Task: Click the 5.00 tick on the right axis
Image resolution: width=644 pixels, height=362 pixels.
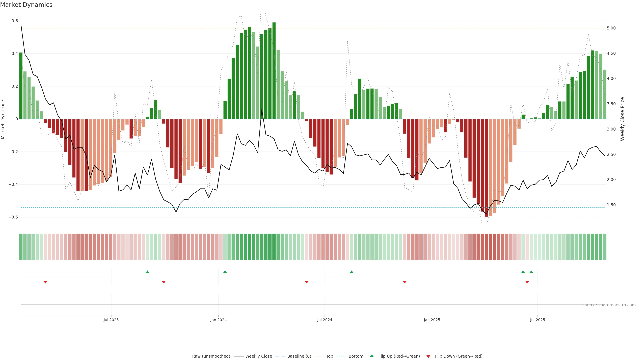Action: [x=611, y=28]
